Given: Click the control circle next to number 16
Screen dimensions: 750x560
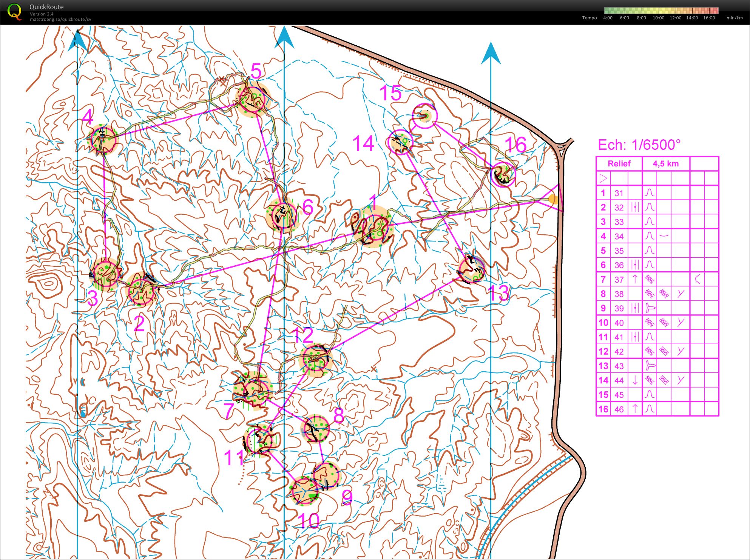Looking at the screenshot, I should coord(503,174).
